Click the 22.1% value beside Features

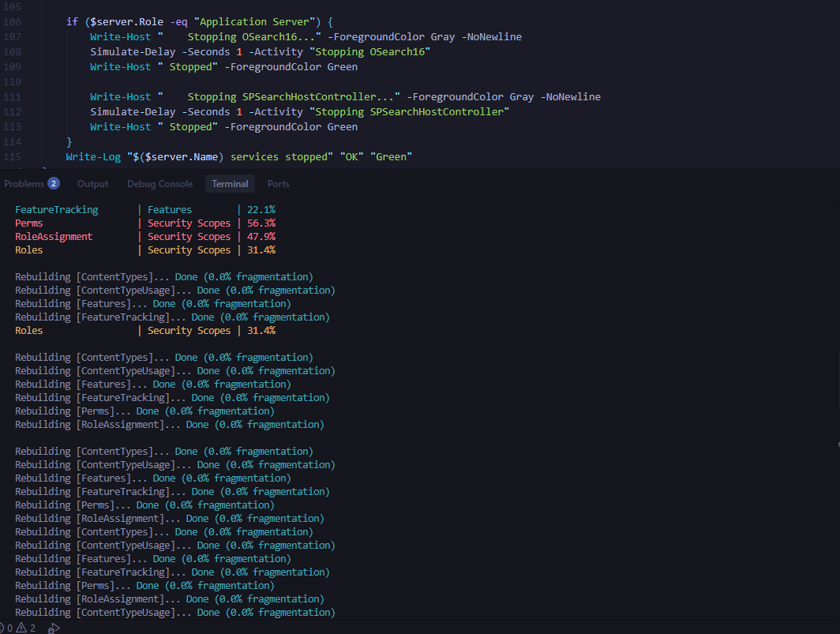tap(261, 209)
